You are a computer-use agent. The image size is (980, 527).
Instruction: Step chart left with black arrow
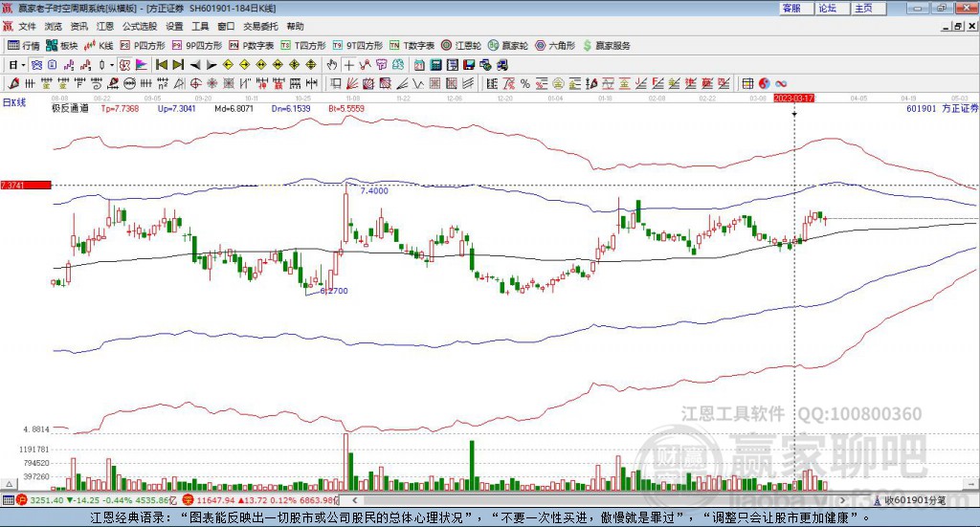pyautogui.click(x=195, y=65)
